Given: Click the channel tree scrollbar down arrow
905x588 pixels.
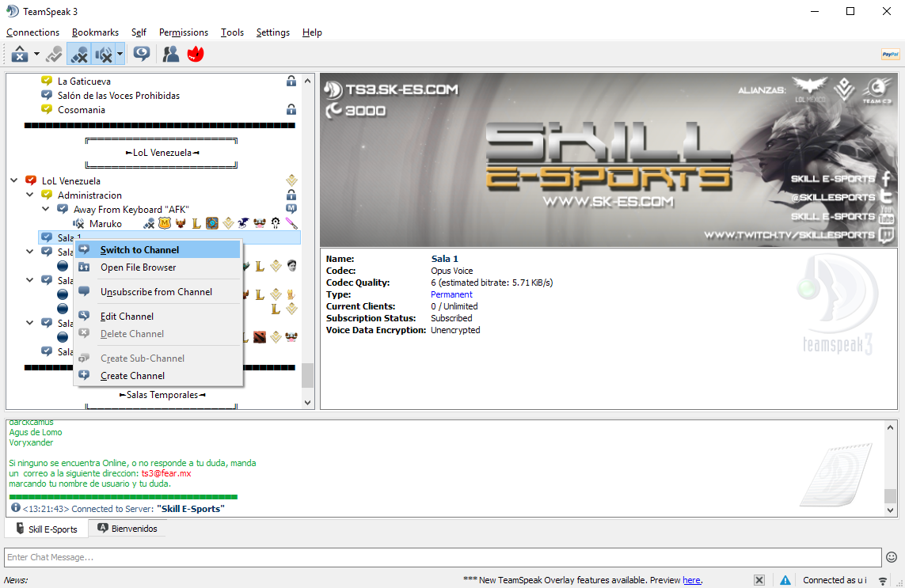Looking at the screenshot, I should (308, 403).
